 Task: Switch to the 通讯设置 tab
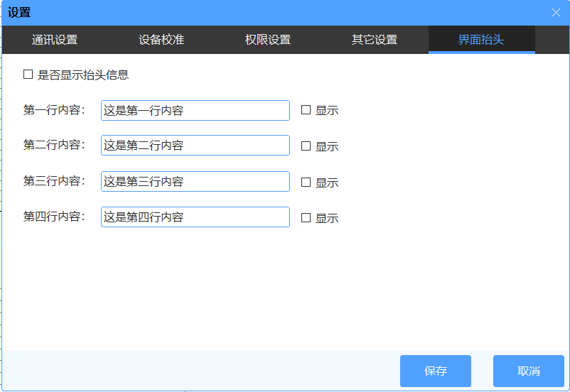pyautogui.click(x=55, y=40)
